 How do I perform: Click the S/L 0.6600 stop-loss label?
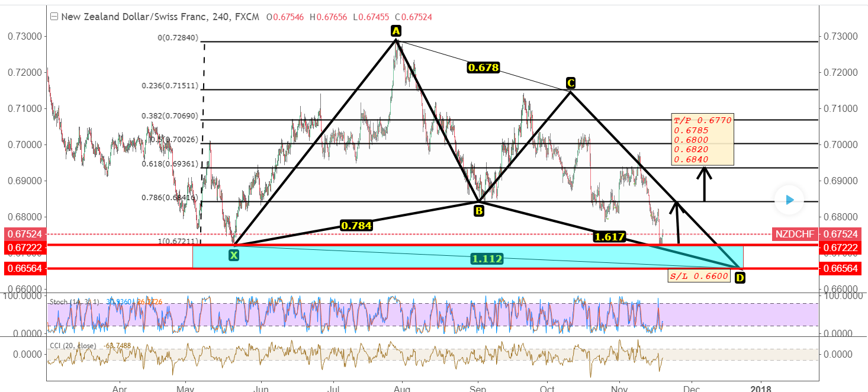(x=699, y=275)
